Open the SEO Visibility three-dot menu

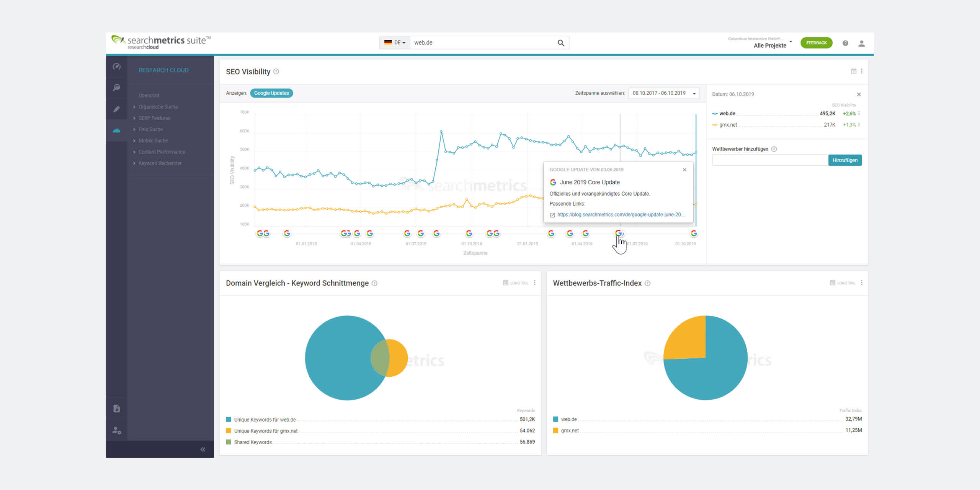(x=861, y=71)
